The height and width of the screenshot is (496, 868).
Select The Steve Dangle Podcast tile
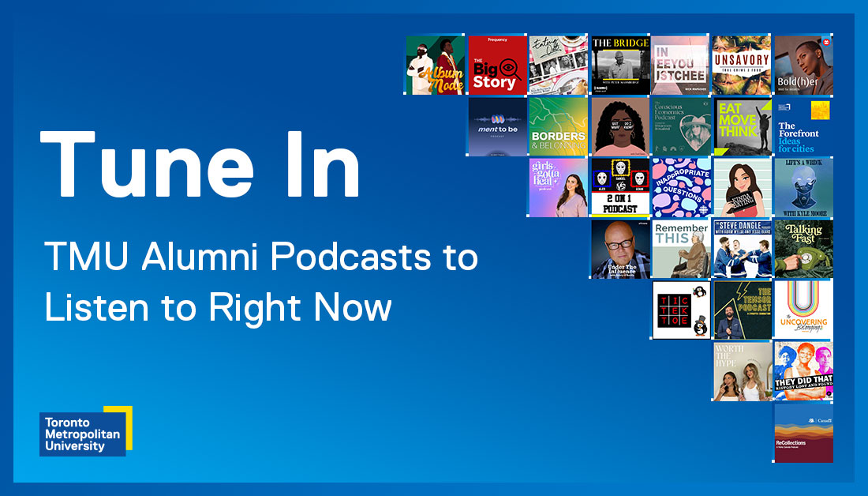click(742, 249)
